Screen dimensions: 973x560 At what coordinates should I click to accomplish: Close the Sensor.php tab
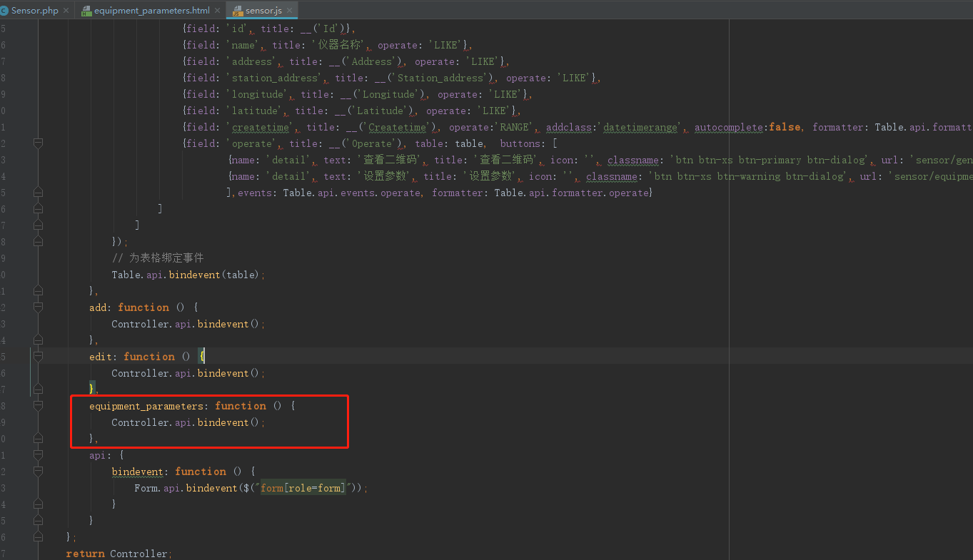66,11
